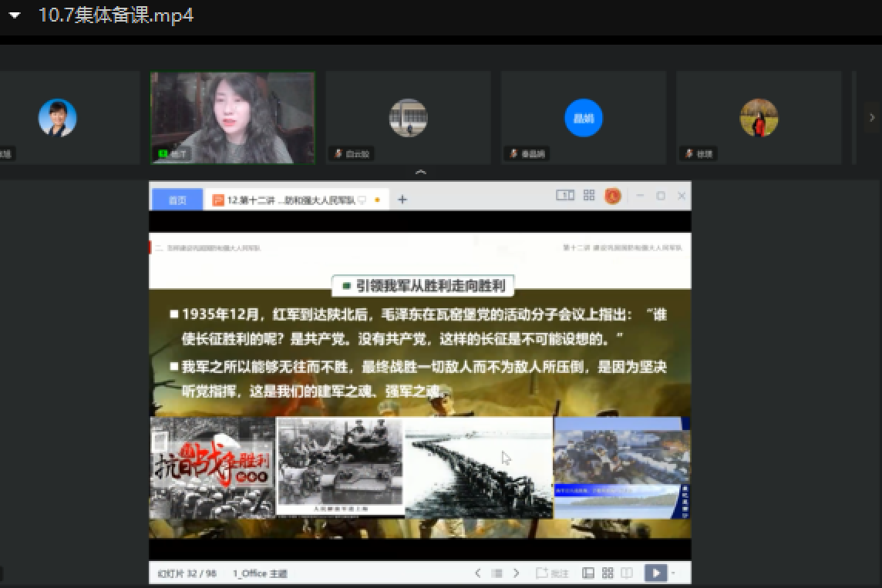This screenshot has width=882, height=588.
Task: Open a new tab with plus button
Action: [x=402, y=200]
